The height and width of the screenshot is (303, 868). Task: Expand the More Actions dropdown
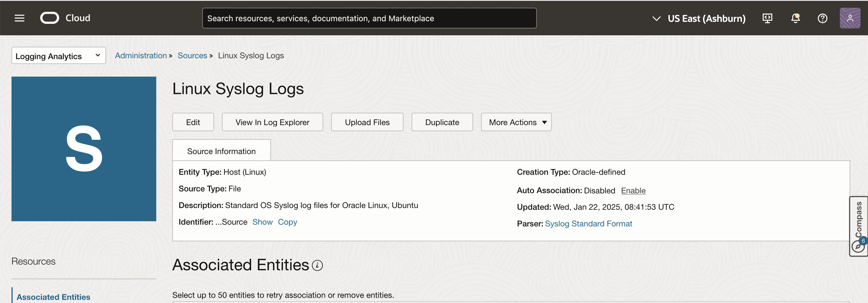click(x=516, y=122)
